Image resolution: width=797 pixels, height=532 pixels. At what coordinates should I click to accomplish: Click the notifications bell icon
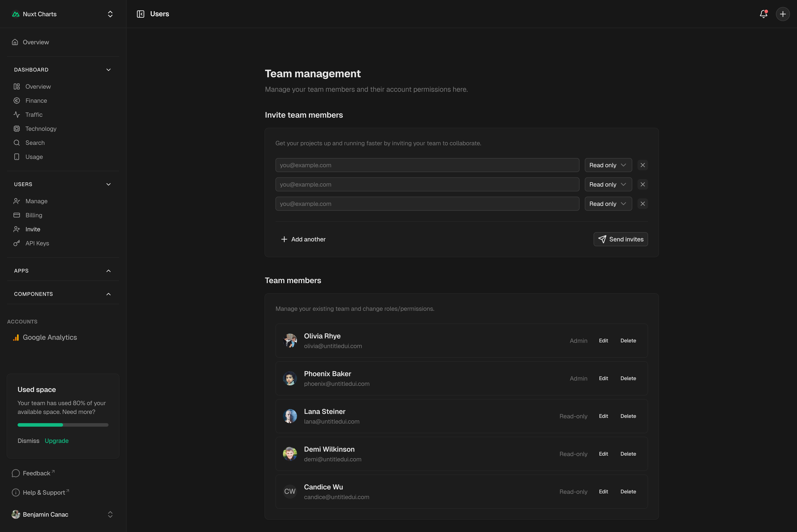[763, 14]
